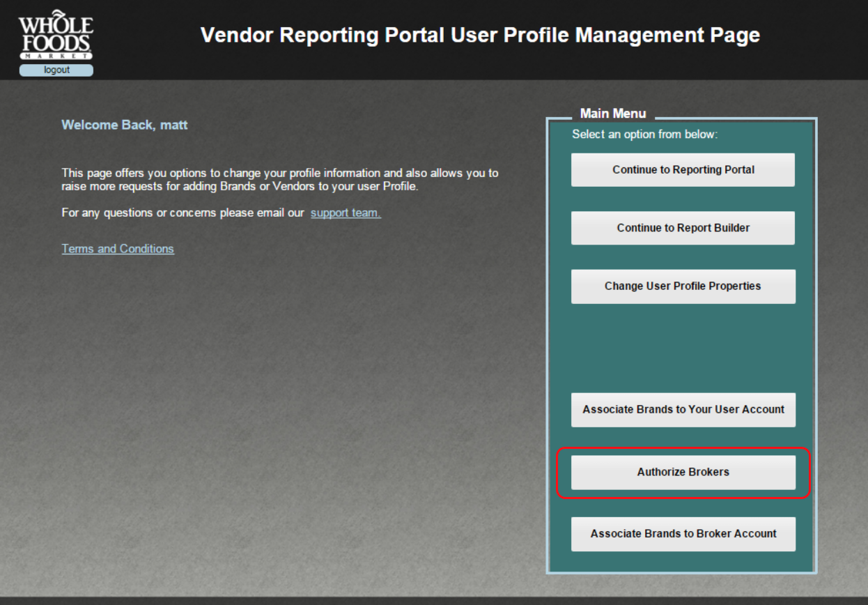
Task: Go to Continue to Report Builder
Action: pos(683,228)
